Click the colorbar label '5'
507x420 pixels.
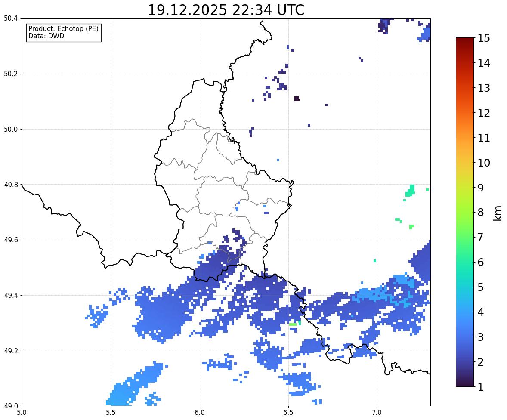(x=481, y=287)
